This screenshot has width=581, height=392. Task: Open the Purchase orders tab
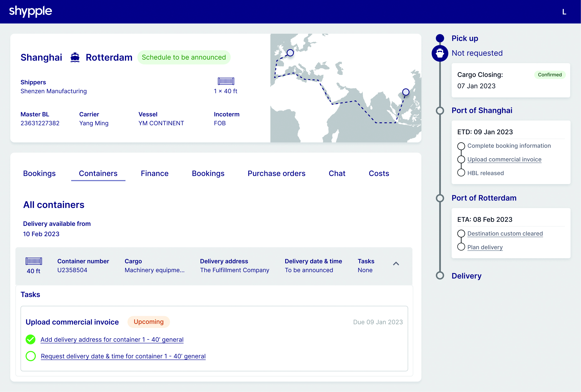pos(277,173)
